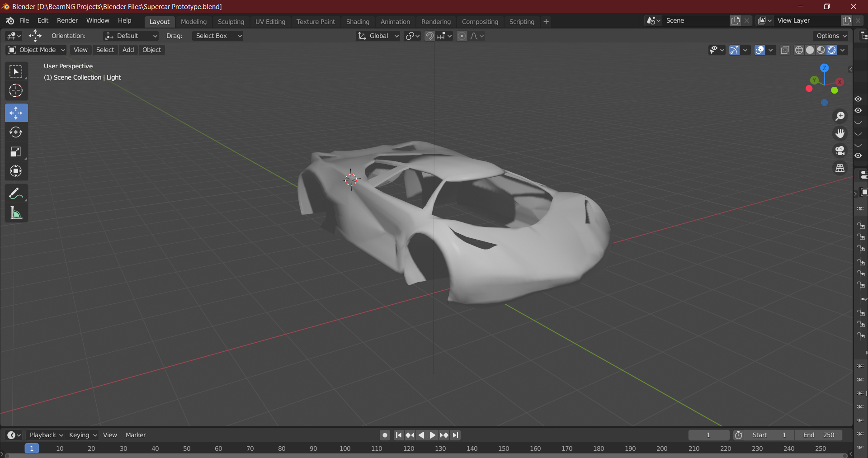Screen dimensions: 868x458
Task: Switch to the Shading workspace tab
Action: pyautogui.click(x=358, y=22)
